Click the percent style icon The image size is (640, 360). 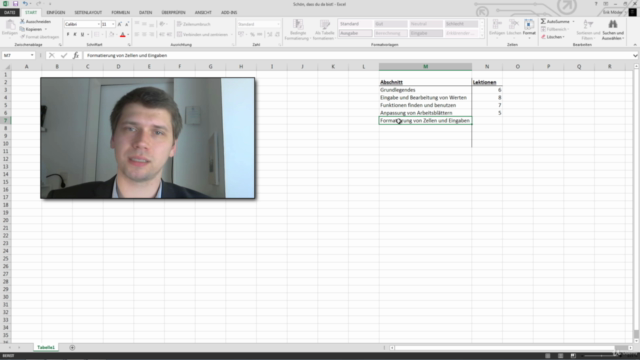pos(252,34)
